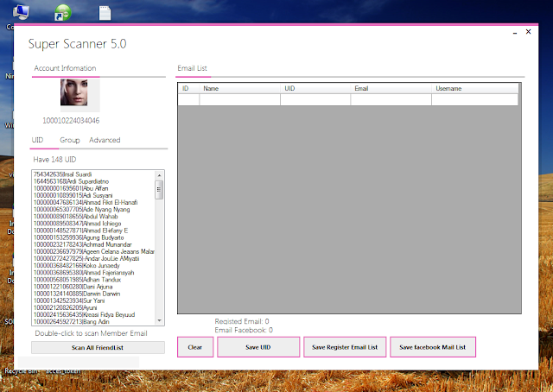Click the 'Email Facebook: 0' label
The image size is (553, 392).
pyautogui.click(x=244, y=330)
